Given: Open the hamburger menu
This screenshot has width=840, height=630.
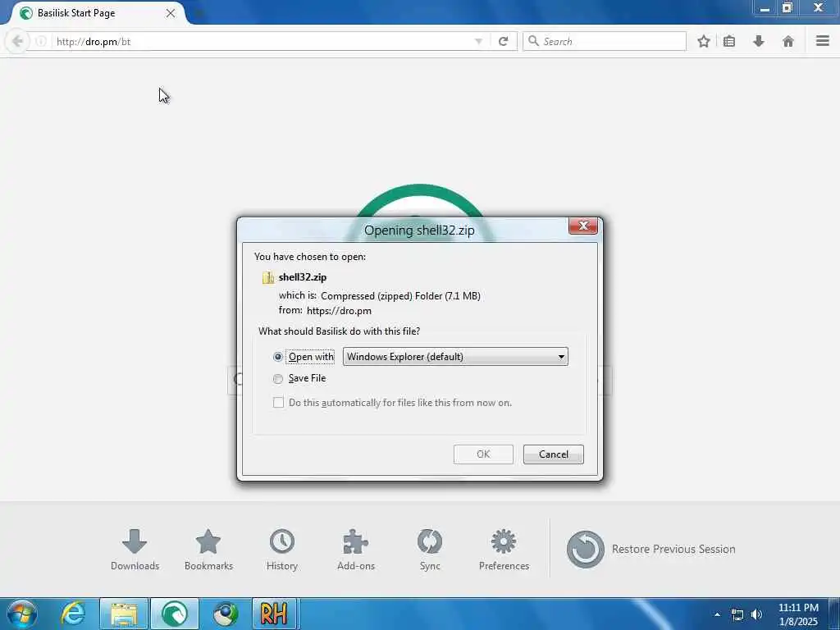Looking at the screenshot, I should coord(823,41).
